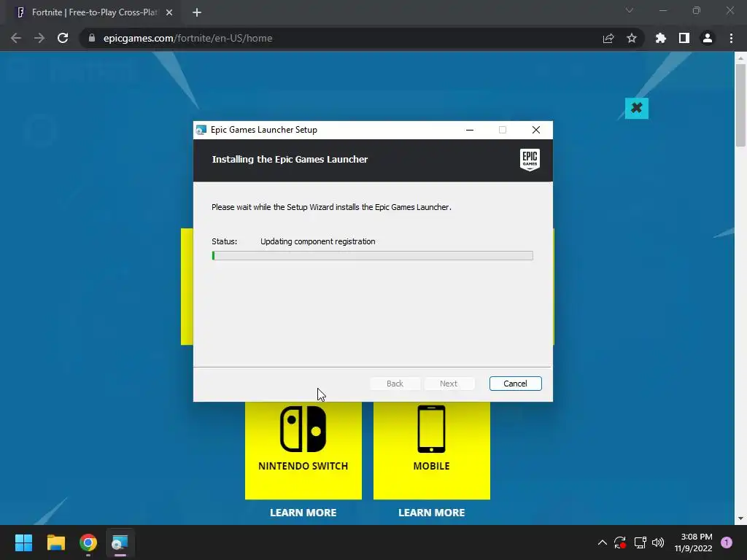Image resolution: width=747 pixels, height=560 pixels.
Task: Open the Chrome three-dot menu
Action: pyautogui.click(x=731, y=38)
